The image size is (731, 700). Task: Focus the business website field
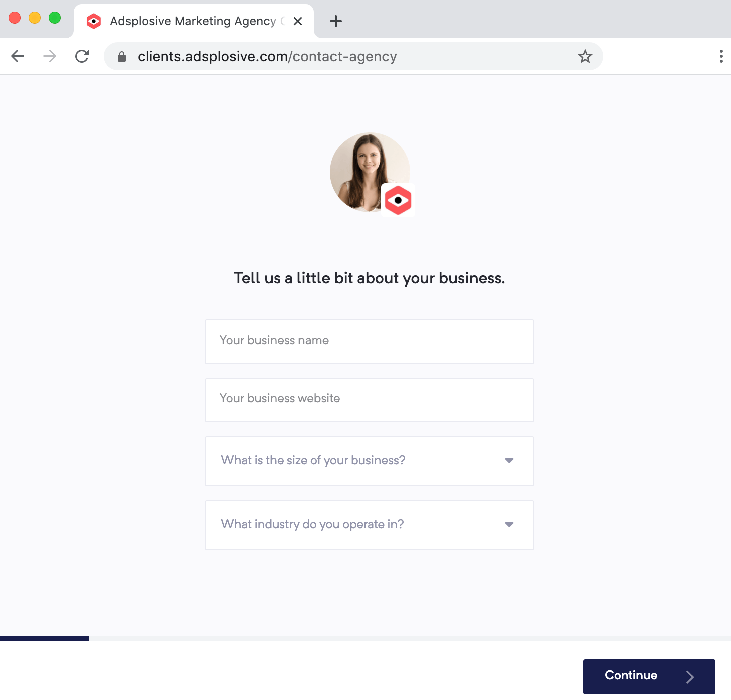(x=369, y=400)
